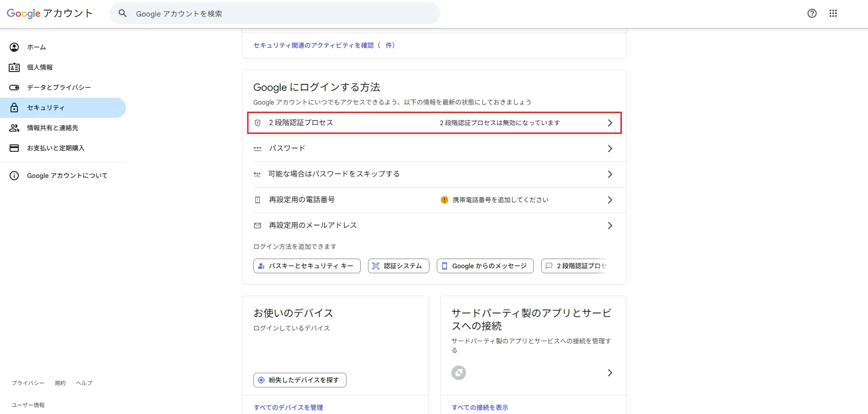
Task: Open Google アカウントについて in sidebar
Action: (x=63, y=176)
